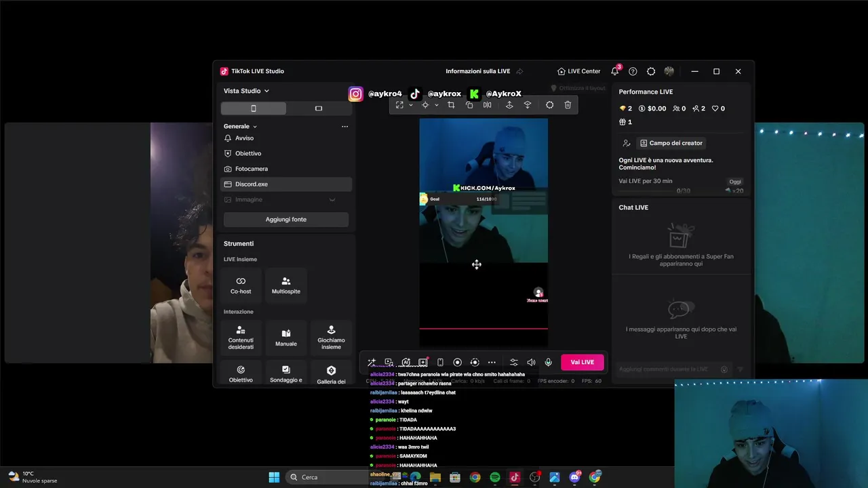
Task: Click the Vai LIVE button
Action: (x=582, y=363)
